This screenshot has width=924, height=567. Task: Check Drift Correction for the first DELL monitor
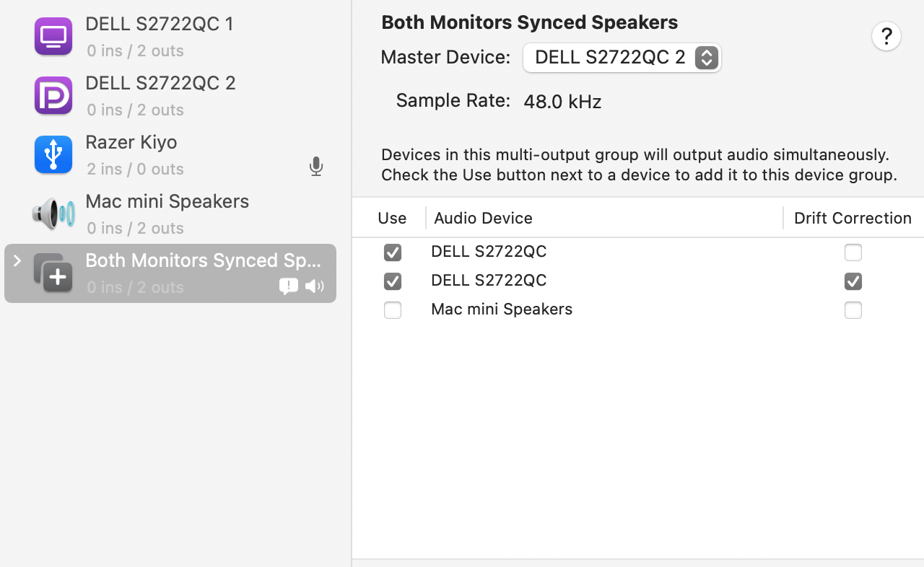click(853, 252)
